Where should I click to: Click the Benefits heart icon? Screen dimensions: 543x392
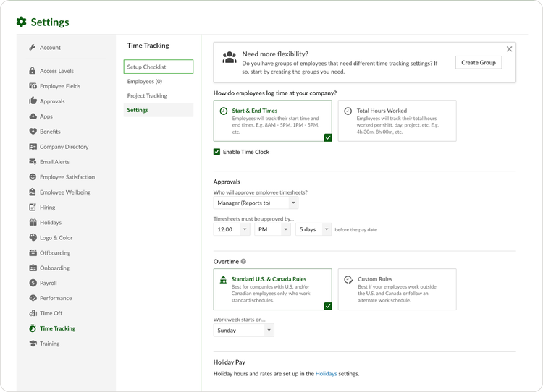click(x=33, y=132)
